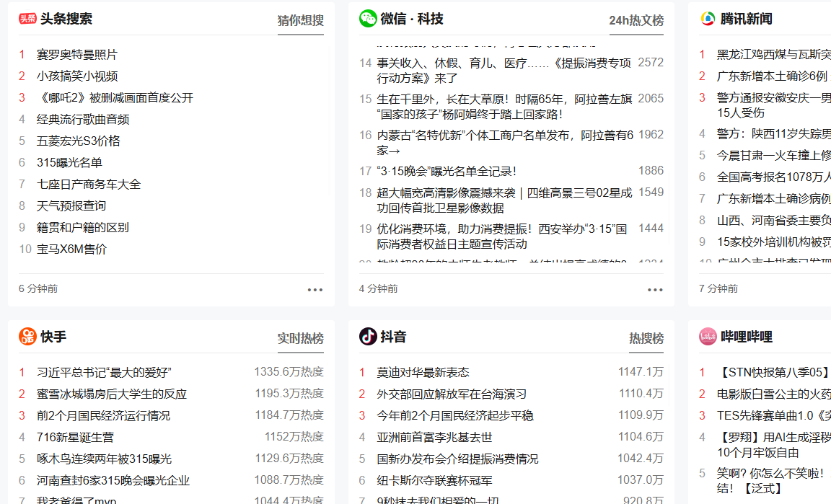Open 《哪吒2》被删减画面首度公开 link
This screenshot has height=504, width=831.
115,98
